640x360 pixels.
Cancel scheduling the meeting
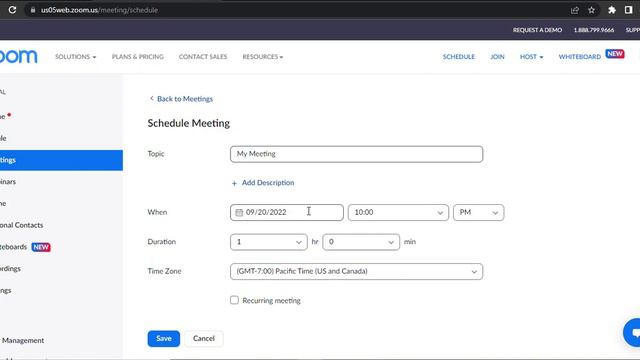click(204, 338)
